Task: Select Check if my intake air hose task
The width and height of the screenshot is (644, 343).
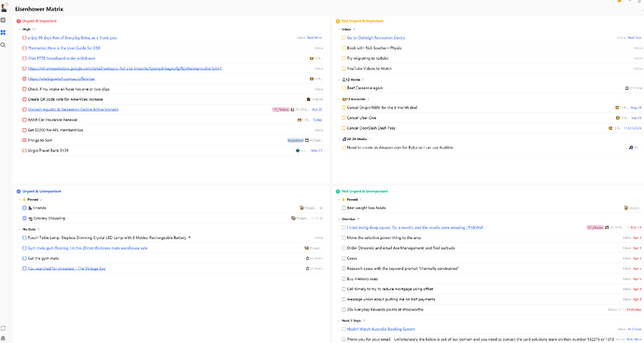Action: coord(68,89)
